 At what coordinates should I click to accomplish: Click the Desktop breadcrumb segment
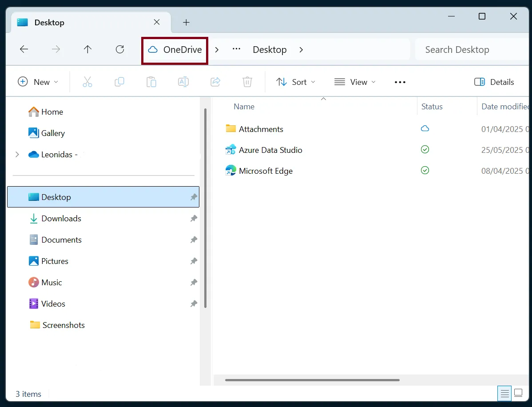[270, 50]
